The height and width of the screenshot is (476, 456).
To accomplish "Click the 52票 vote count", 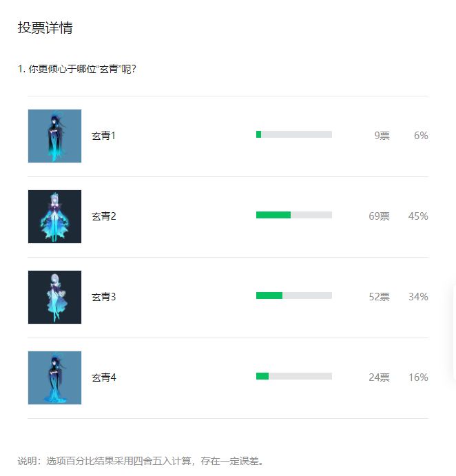I will [379, 297].
